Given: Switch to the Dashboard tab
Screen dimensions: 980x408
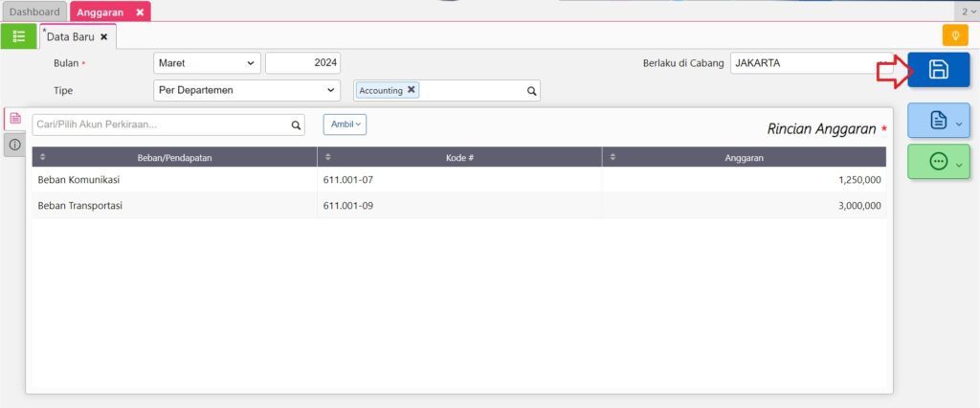Looking at the screenshot, I should 34,12.
